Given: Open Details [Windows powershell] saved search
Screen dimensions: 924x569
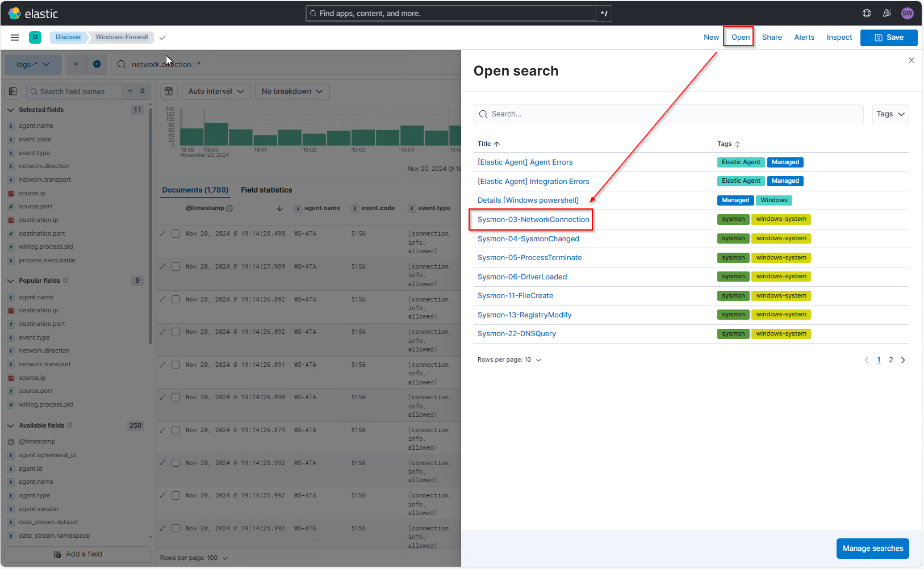Looking at the screenshot, I should coord(528,200).
